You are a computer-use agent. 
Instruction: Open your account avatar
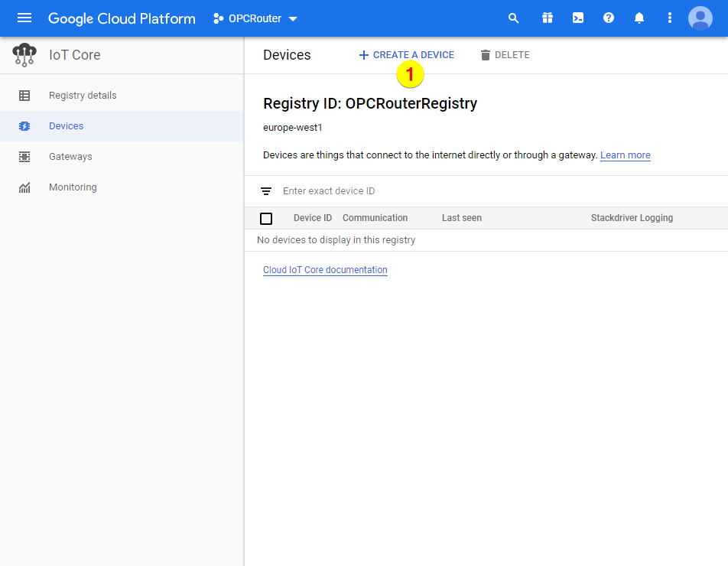pos(700,18)
